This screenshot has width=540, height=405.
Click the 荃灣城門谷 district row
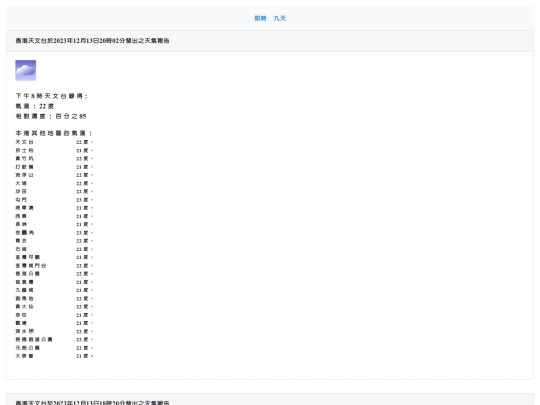click(54, 266)
